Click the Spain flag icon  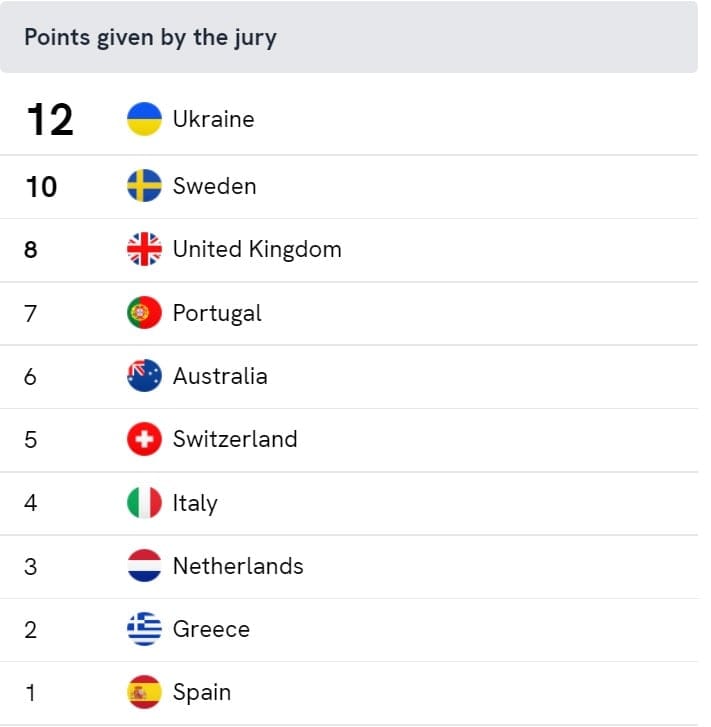pos(144,692)
